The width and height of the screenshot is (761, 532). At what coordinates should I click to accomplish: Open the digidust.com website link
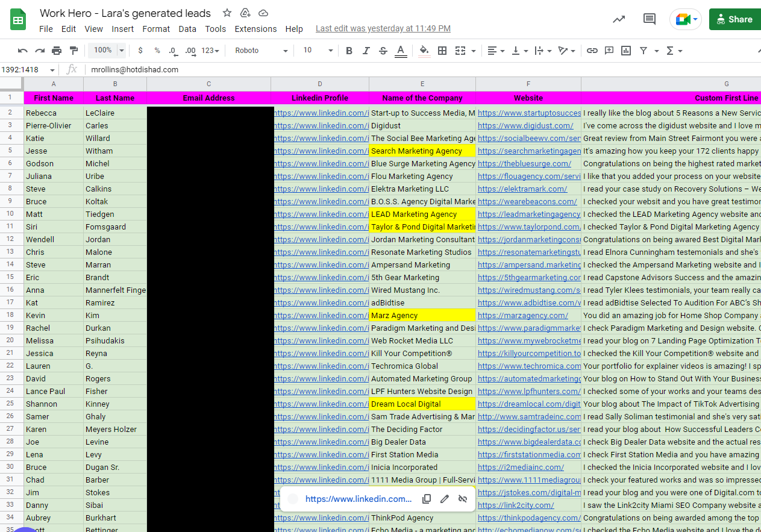(525, 126)
